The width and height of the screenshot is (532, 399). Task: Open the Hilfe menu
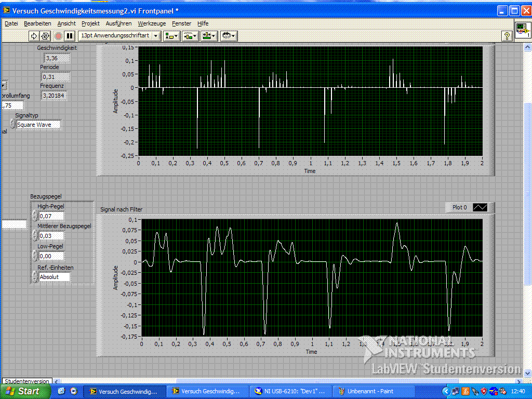point(203,23)
